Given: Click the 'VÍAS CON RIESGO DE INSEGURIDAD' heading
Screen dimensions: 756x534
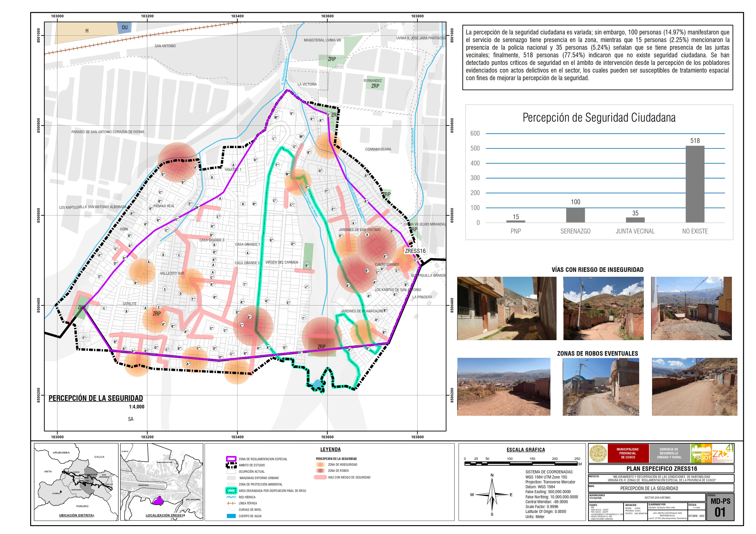Looking at the screenshot, I should (x=597, y=269).
